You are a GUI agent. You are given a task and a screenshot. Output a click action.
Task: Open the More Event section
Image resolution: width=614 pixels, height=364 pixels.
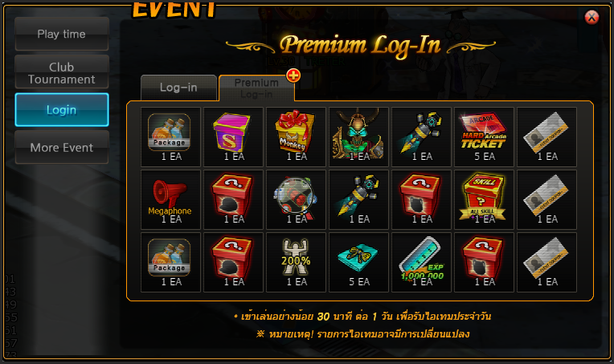pos(62,148)
